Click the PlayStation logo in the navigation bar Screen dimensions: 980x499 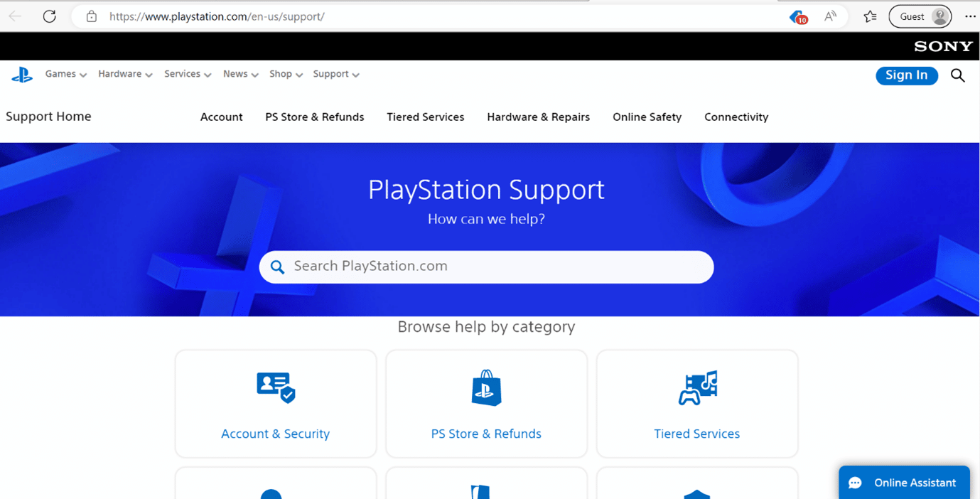tap(22, 74)
